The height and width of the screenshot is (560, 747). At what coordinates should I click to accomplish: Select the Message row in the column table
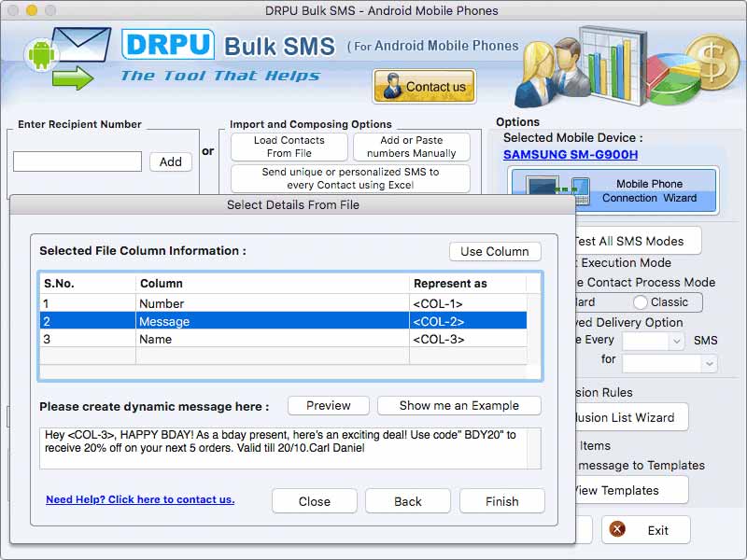pyautogui.click(x=280, y=322)
